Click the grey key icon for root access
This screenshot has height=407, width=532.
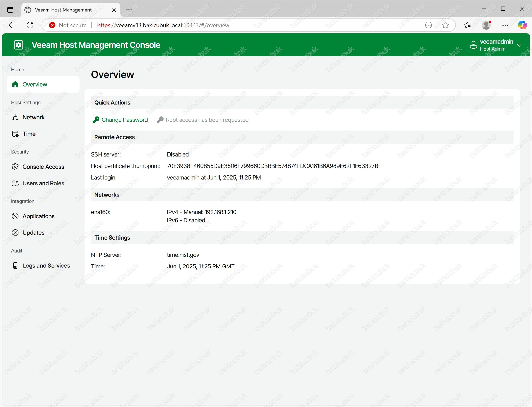[x=160, y=120]
